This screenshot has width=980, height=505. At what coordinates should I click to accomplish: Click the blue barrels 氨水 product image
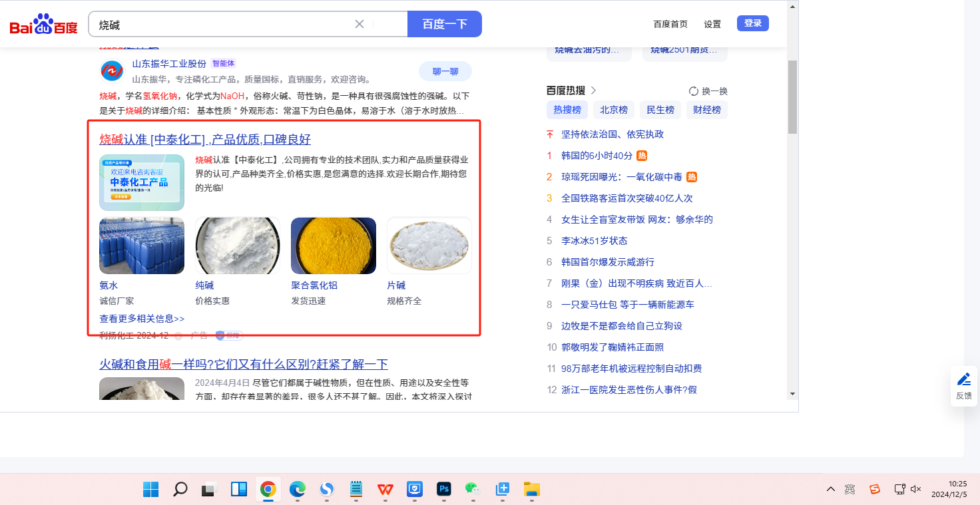pos(142,246)
